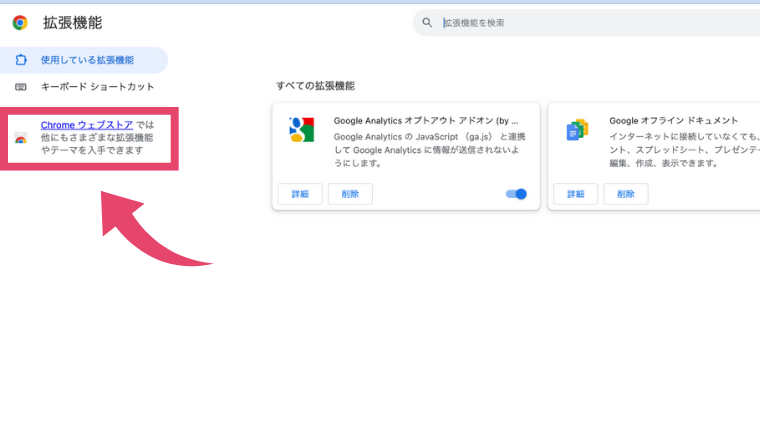Screen dimensions: 760x428
Task: Open the Chrome ウェブストア link
Action: tap(87, 125)
